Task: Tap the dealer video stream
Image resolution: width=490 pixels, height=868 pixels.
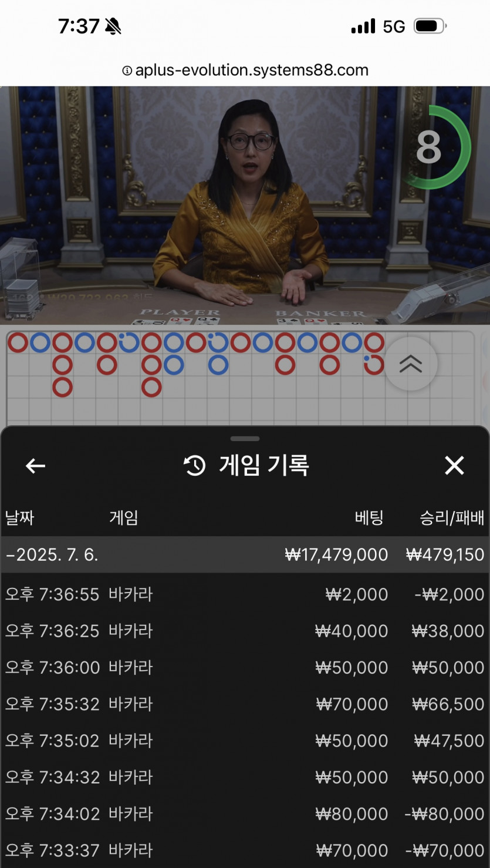Action: [245, 206]
